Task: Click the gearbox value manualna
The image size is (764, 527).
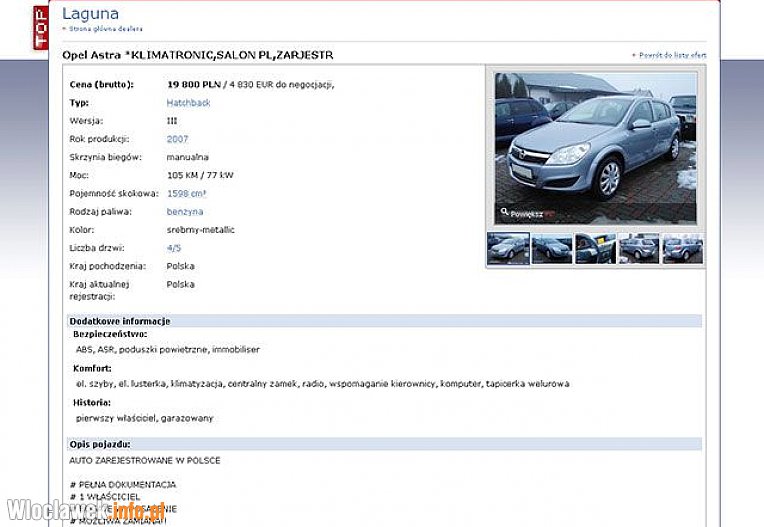Action: pyautogui.click(x=188, y=157)
